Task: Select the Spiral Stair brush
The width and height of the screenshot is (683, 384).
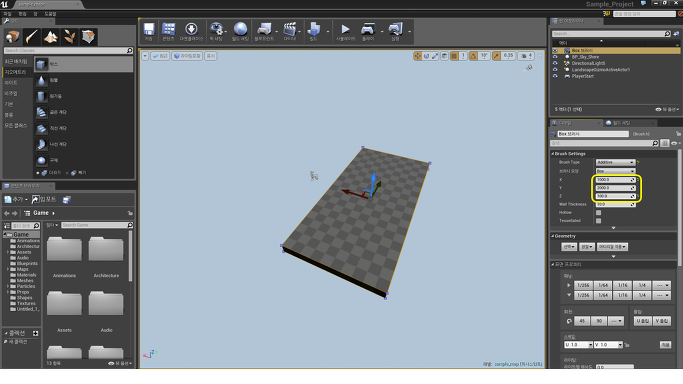Action: (x=84, y=144)
